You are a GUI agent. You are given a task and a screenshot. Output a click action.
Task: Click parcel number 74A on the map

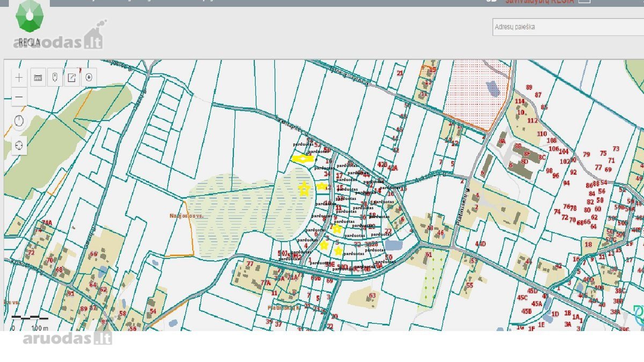click(47, 223)
